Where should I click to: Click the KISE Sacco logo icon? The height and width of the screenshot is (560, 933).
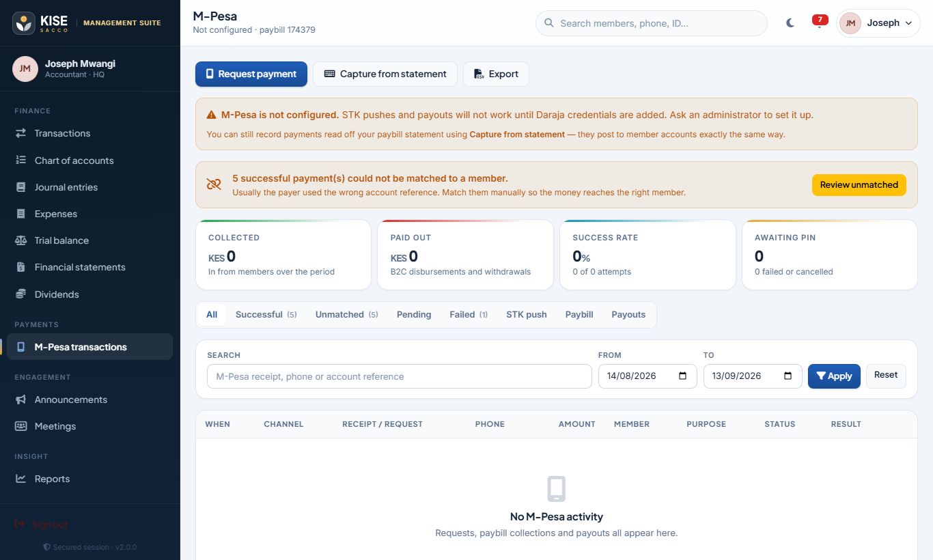point(25,23)
